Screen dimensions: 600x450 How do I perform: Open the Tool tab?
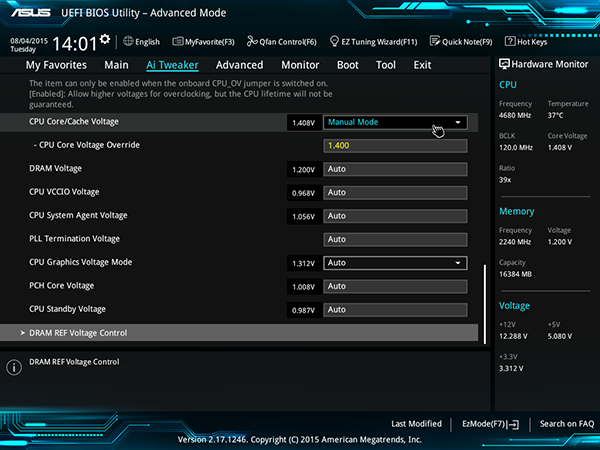[x=386, y=65]
